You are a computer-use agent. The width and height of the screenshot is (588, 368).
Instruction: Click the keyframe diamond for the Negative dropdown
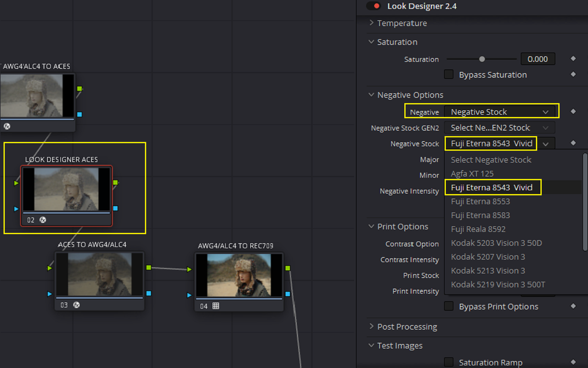pyautogui.click(x=573, y=111)
